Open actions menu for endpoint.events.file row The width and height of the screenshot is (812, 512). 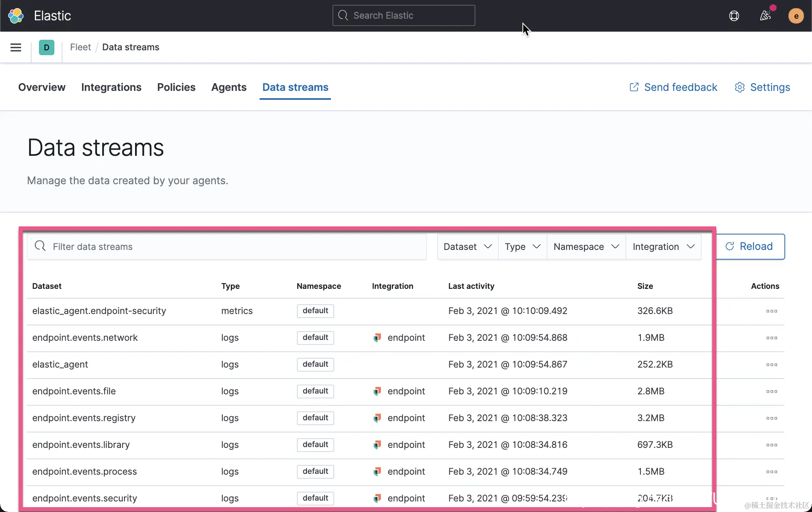click(772, 391)
